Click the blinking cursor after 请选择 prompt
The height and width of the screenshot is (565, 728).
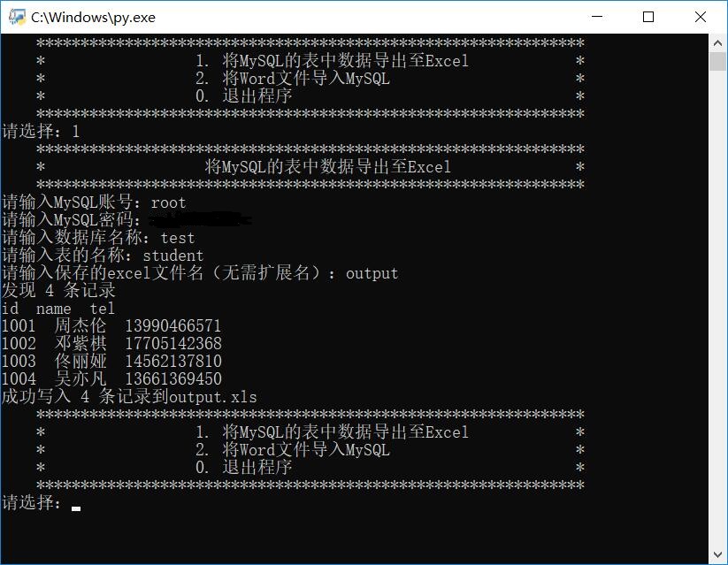click(x=74, y=507)
